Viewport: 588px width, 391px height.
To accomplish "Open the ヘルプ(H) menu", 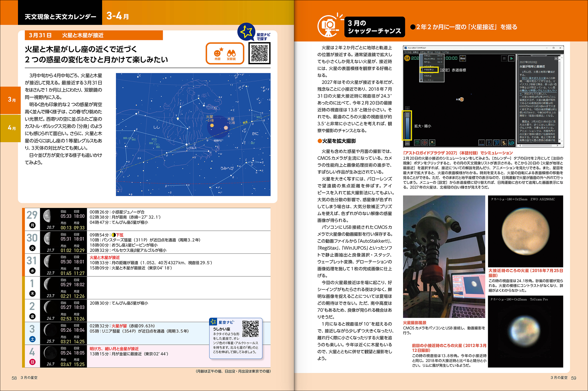I will (x=446, y=52).
